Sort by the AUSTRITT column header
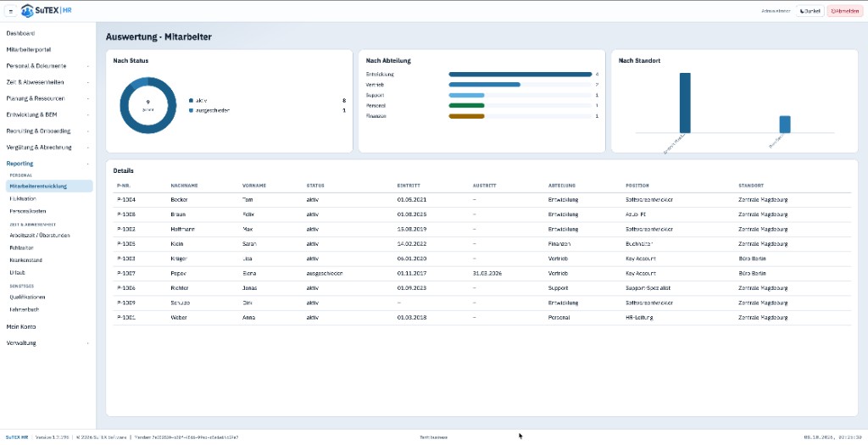The image size is (868, 445). [484, 186]
